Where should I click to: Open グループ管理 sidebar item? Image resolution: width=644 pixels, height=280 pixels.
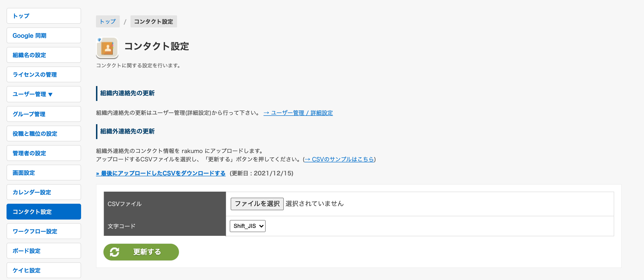(44, 114)
